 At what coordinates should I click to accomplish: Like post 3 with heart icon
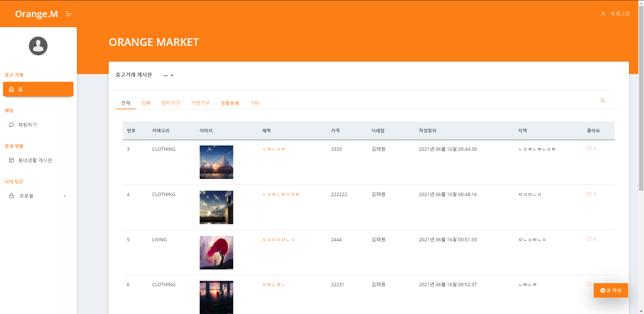589,149
